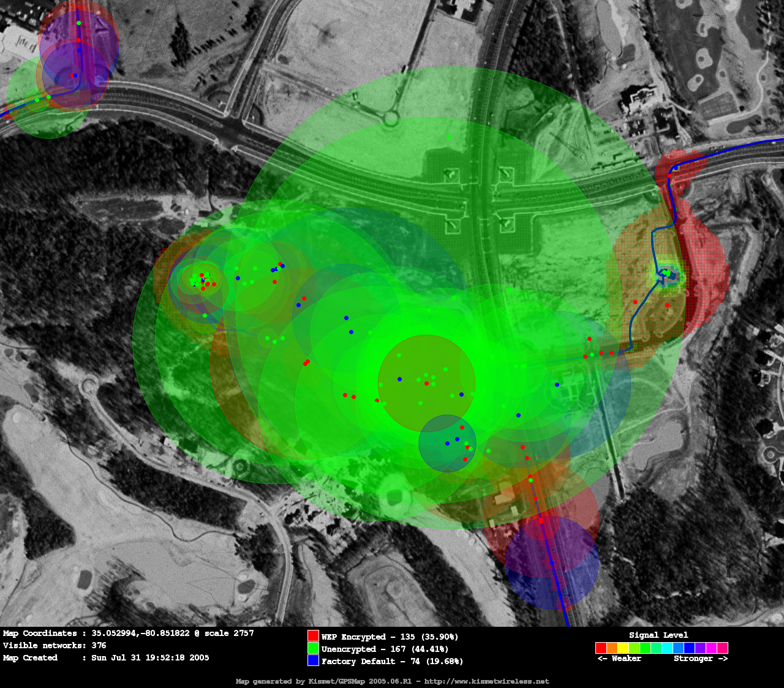Click the "Map Coordinates" label
The height and width of the screenshot is (688, 784).
40,634
